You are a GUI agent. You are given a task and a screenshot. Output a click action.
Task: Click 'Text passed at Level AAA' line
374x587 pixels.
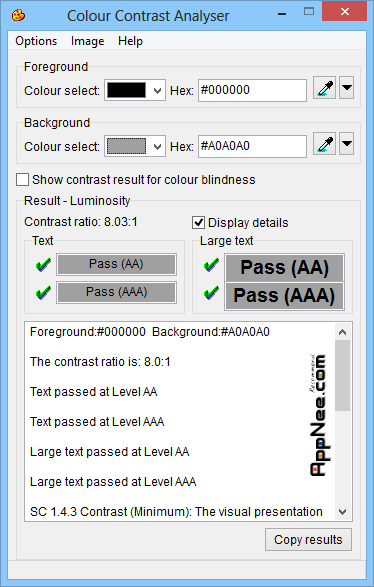[x=97, y=422]
